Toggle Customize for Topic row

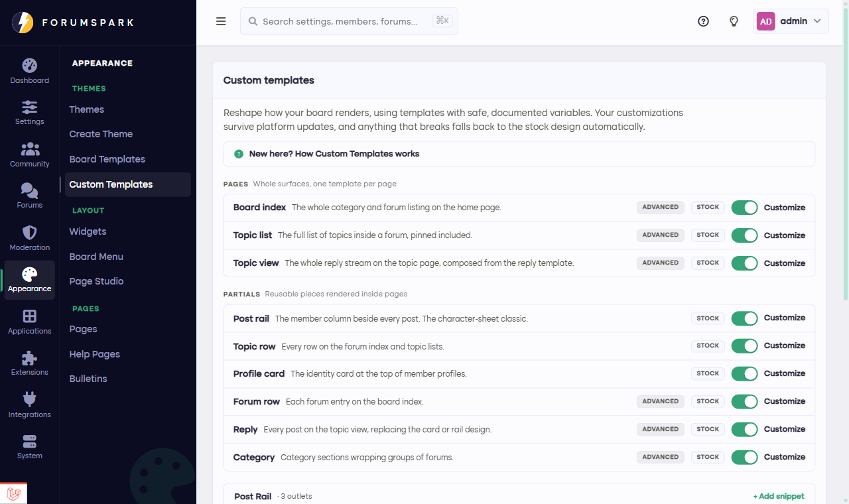click(x=744, y=346)
